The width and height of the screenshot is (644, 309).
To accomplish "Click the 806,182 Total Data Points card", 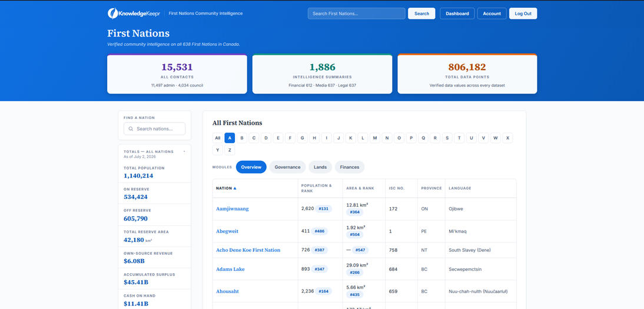I will [467, 74].
